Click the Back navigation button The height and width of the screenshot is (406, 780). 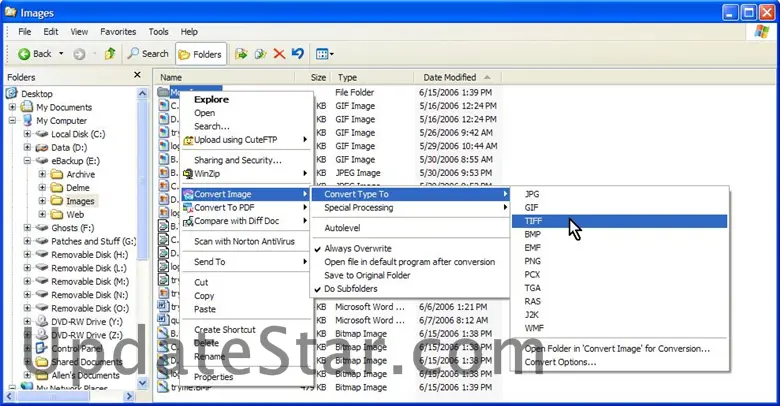[x=34, y=54]
